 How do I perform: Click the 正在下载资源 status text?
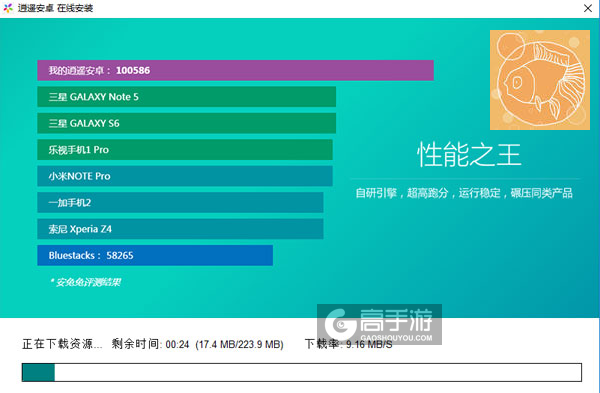click(x=62, y=344)
